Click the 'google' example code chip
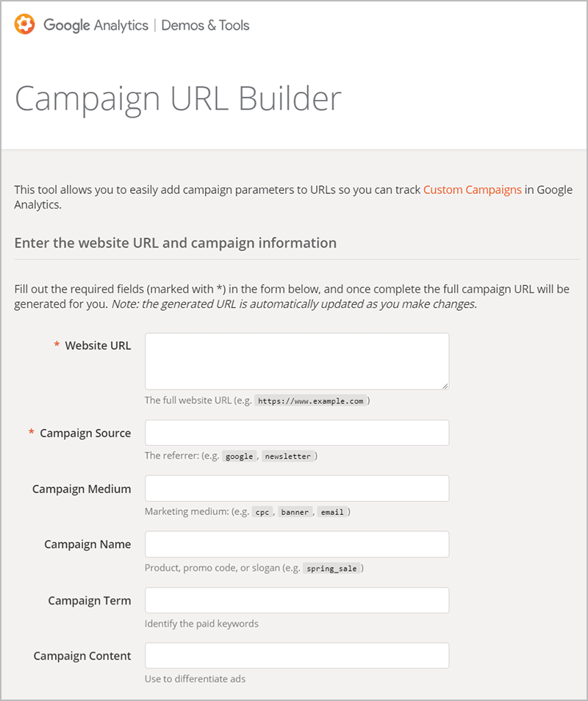This screenshot has width=588, height=701. 239,456
